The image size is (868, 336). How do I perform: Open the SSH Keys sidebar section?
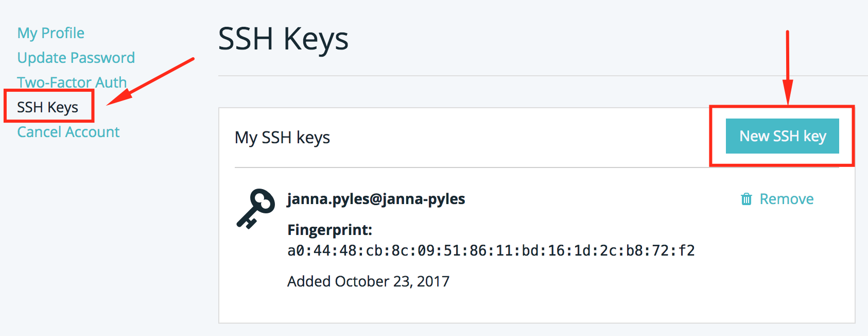(x=48, y=107)
